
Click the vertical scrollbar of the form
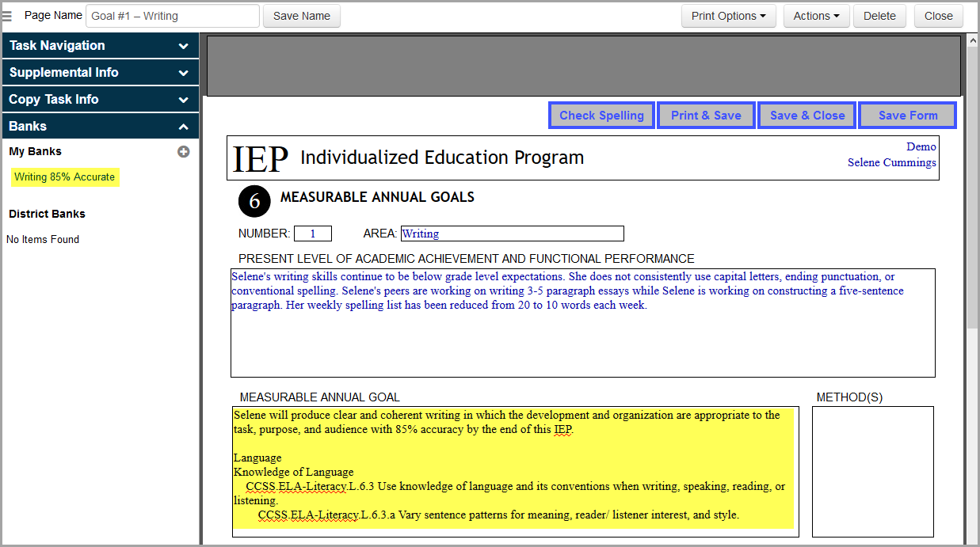[972, 186]
